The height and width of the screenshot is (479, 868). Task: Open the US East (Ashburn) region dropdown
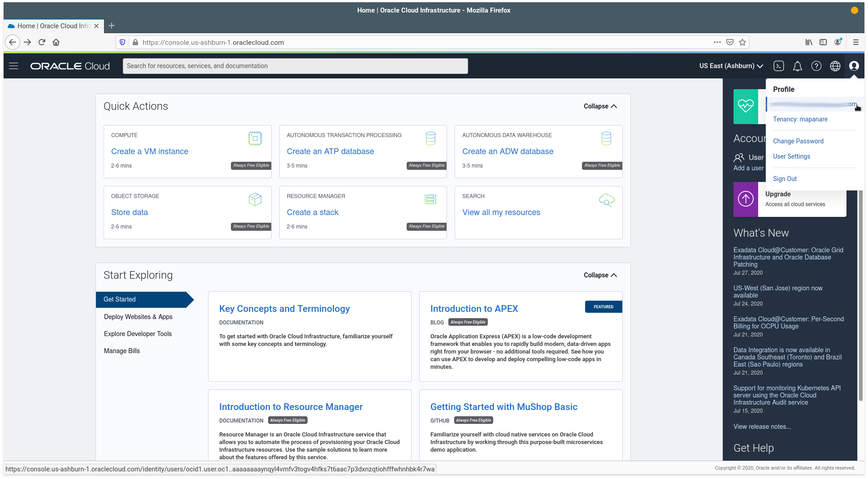[x=731, y=66]
